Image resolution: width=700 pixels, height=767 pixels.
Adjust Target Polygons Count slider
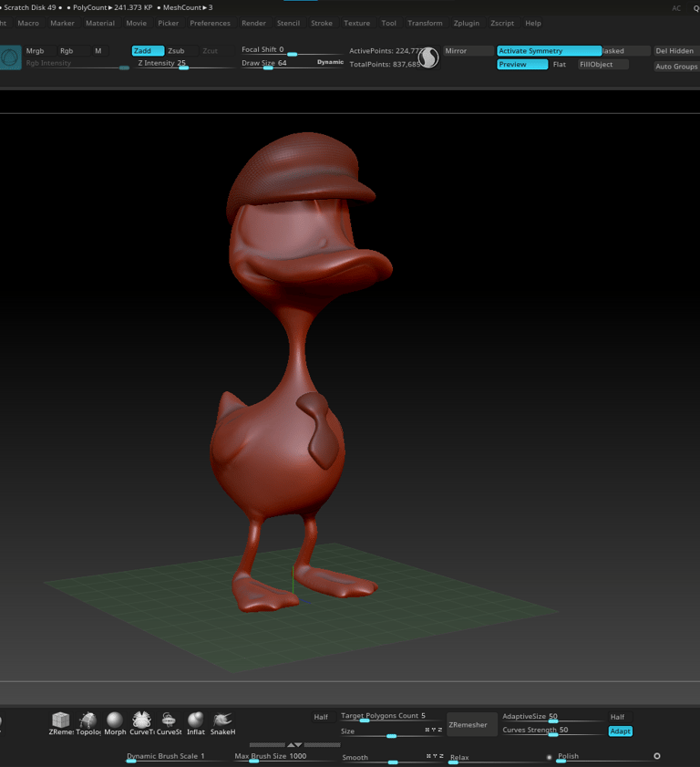[391, 717]
